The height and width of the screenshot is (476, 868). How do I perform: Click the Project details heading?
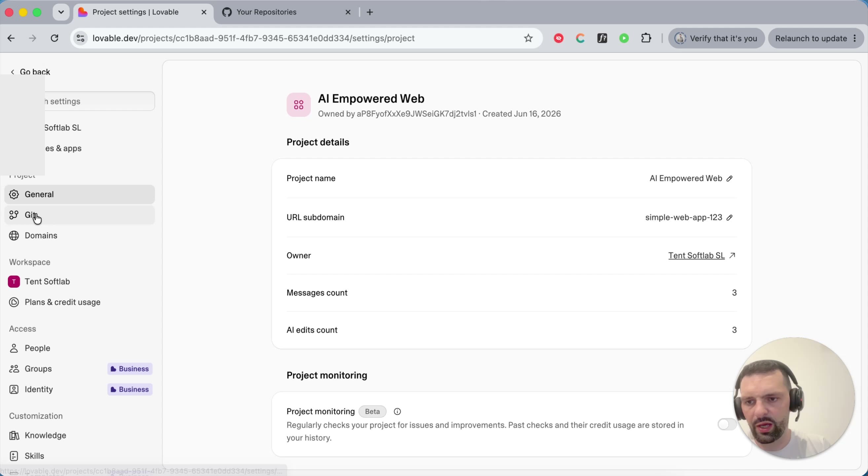pos(318,142)
